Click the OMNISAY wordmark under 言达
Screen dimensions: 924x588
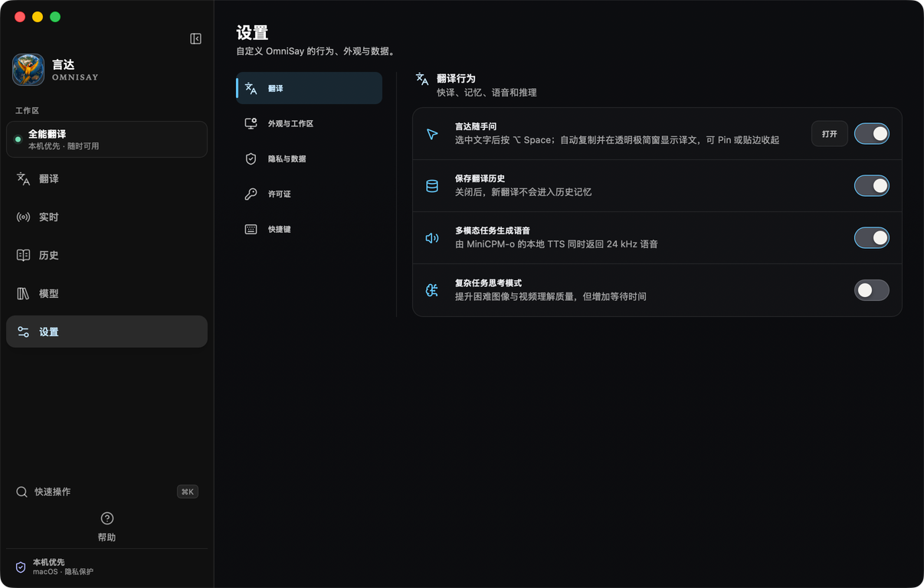(x=75, y=77)
